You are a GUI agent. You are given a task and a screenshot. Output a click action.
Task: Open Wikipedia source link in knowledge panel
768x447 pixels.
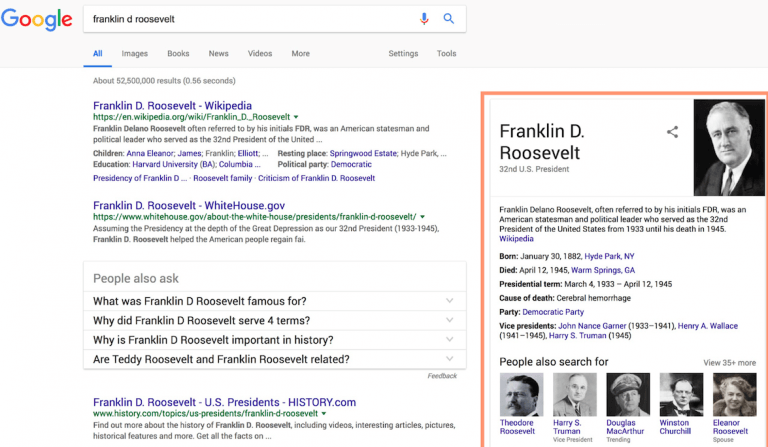tap(516, 239)
